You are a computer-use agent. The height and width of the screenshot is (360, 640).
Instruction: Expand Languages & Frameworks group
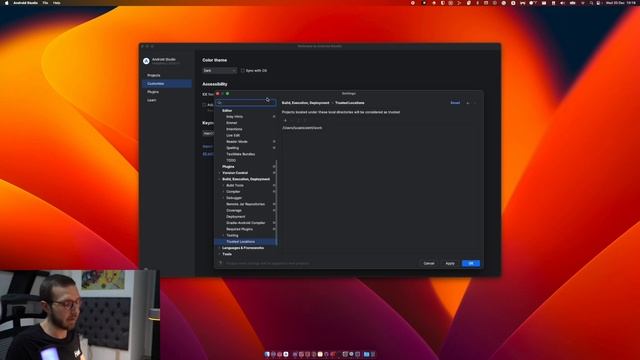pyautogui.click(x=219, y=248)
